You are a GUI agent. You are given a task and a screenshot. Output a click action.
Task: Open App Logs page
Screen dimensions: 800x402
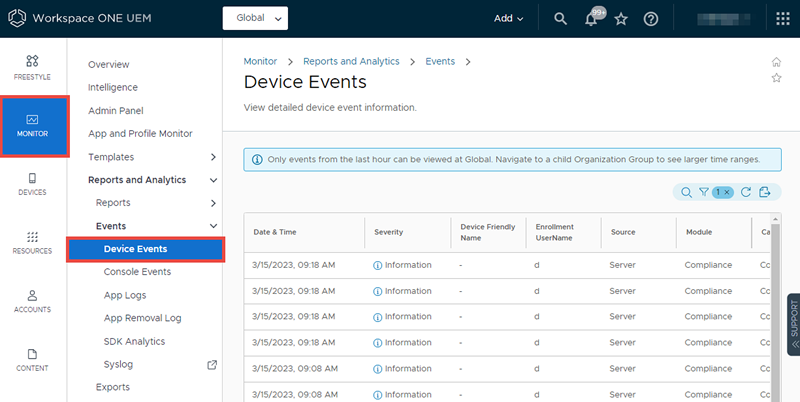tap(125, 295)
